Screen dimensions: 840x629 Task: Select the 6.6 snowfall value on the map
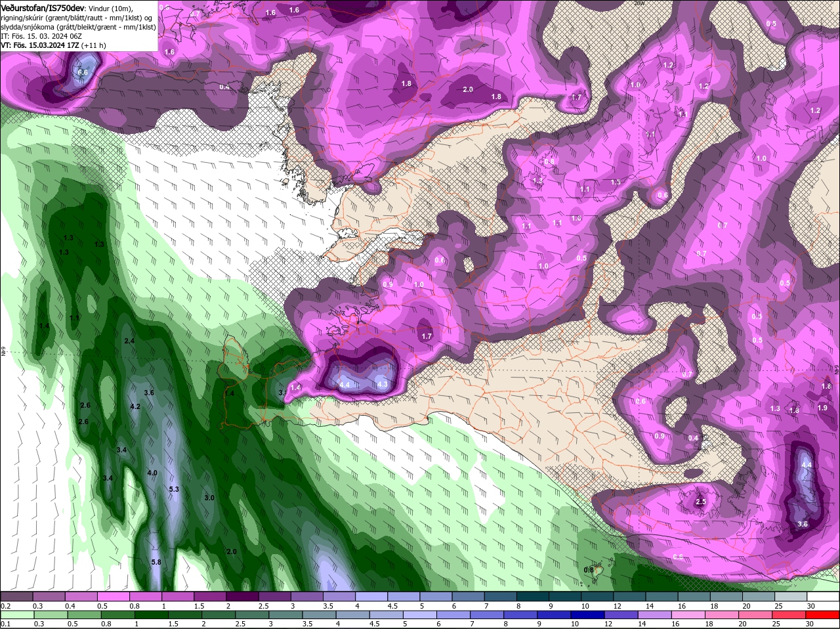pos(83,72)
